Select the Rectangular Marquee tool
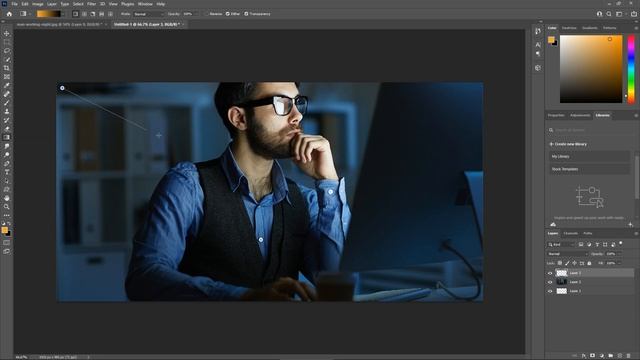The width and height of the screenshot is (640, 360). 7,42
